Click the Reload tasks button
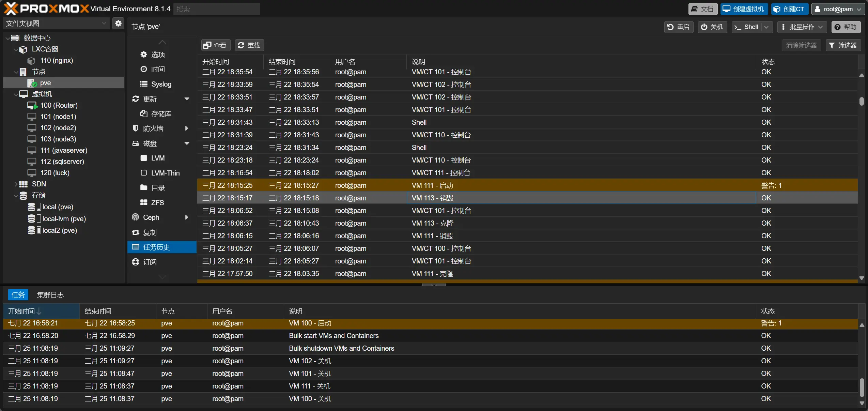The image size is (868, 411). (x=249, y=45)
